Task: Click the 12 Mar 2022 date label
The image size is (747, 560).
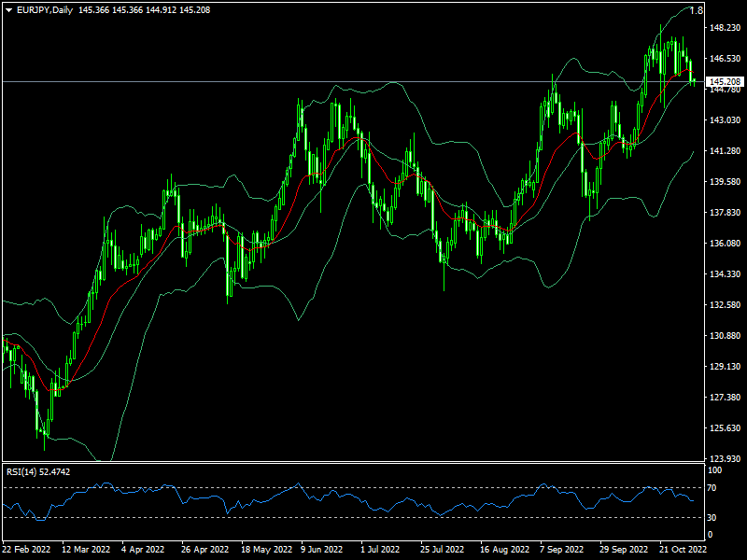Action: (86, 549)
